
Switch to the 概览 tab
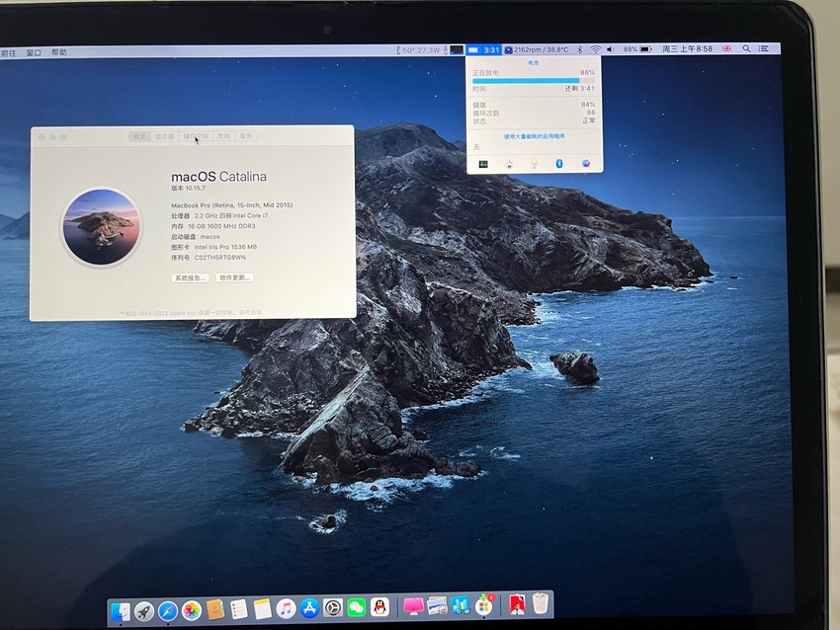coord(139,136)
